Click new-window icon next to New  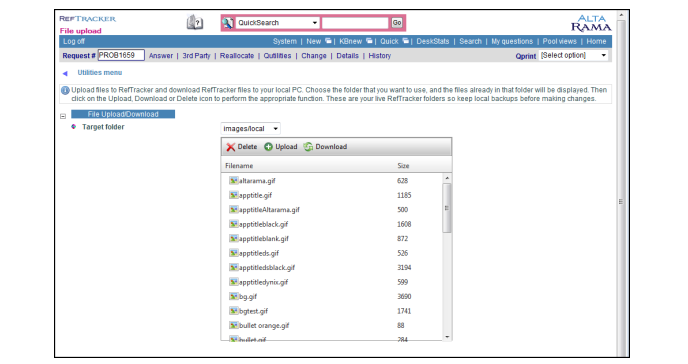click(x=328, y=41)
